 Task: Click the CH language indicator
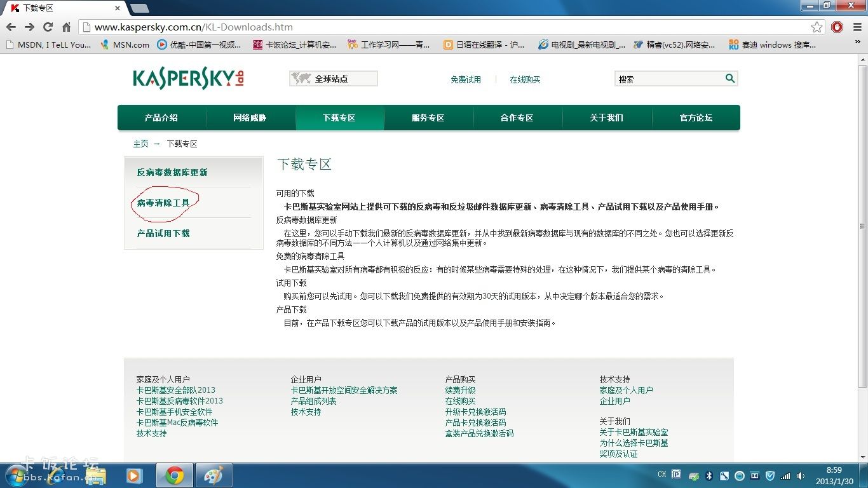pyautogui.click(x=662, y=475)
